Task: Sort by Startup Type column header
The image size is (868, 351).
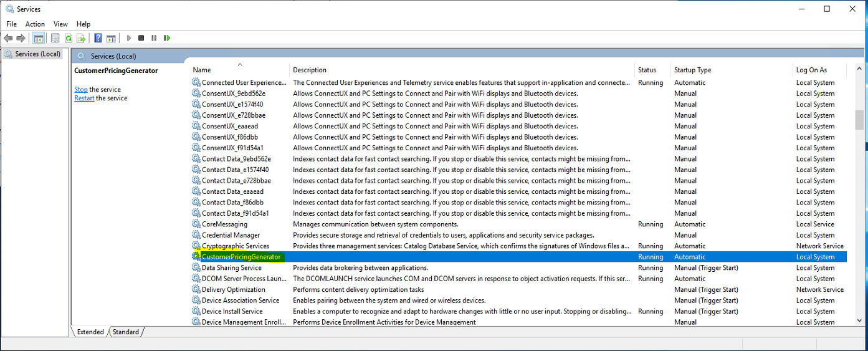Action: tap(732, 70)
